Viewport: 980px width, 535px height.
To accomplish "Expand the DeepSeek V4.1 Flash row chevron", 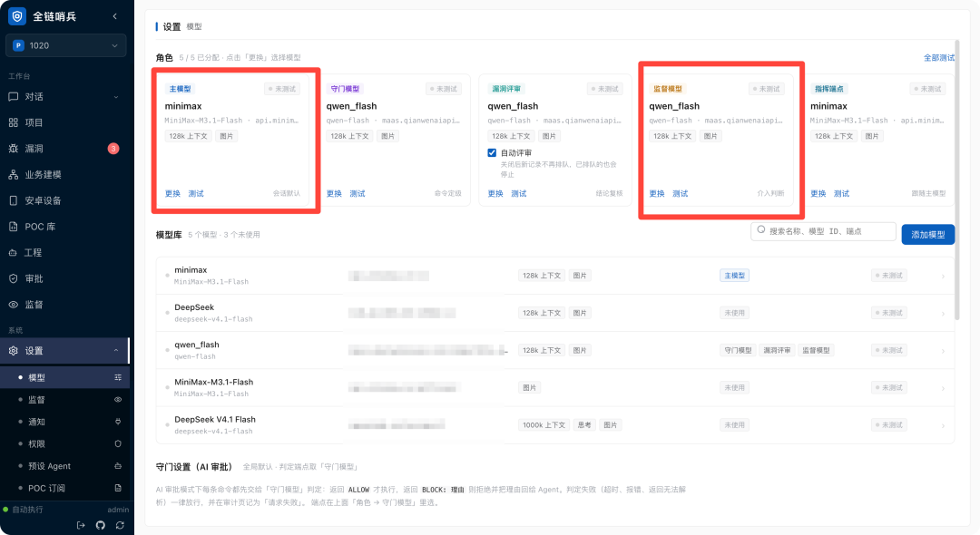I will click(943, 426).
